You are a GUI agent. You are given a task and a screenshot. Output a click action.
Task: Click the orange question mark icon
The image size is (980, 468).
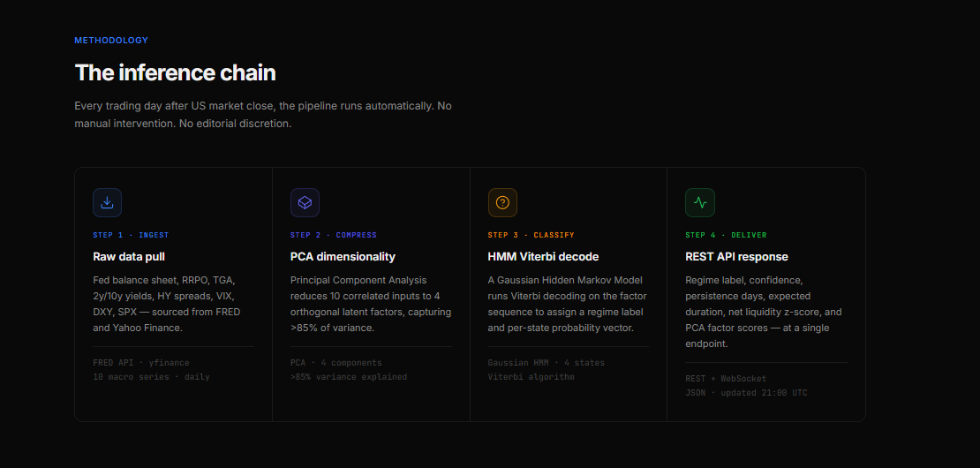[x=502, y=203]
